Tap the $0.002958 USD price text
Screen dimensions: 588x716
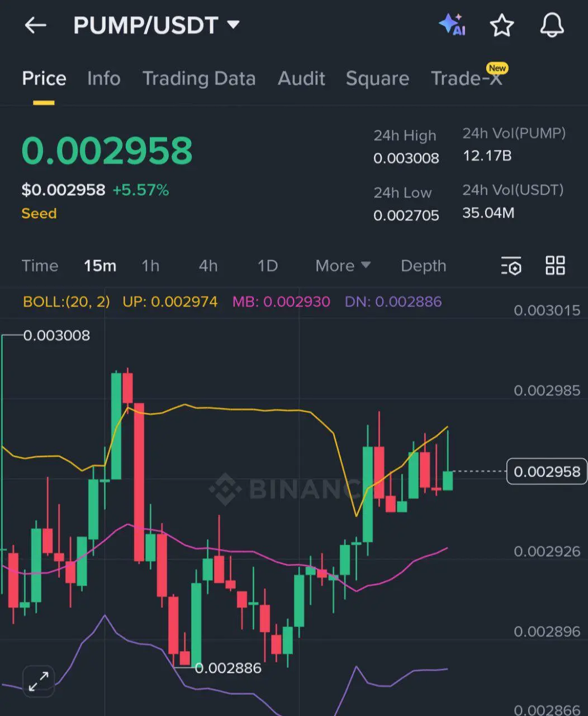click(63, 190)
